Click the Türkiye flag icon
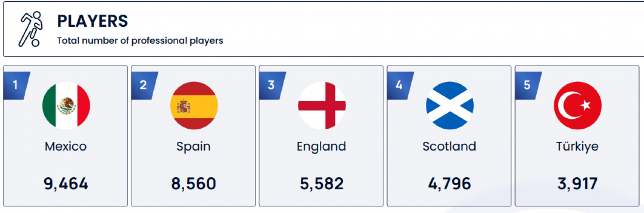 pos(578,105)
